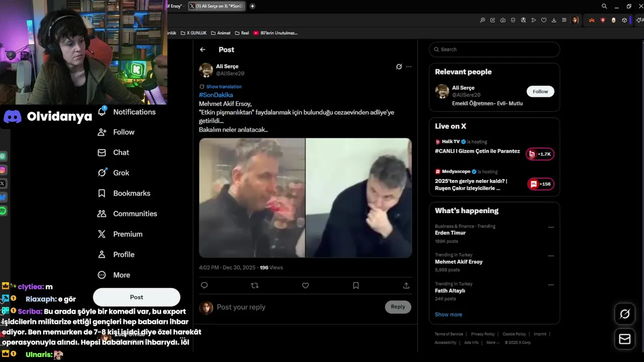644x362 pixels.
Task: Expand More in the left navigation
Action: [115, 275]
